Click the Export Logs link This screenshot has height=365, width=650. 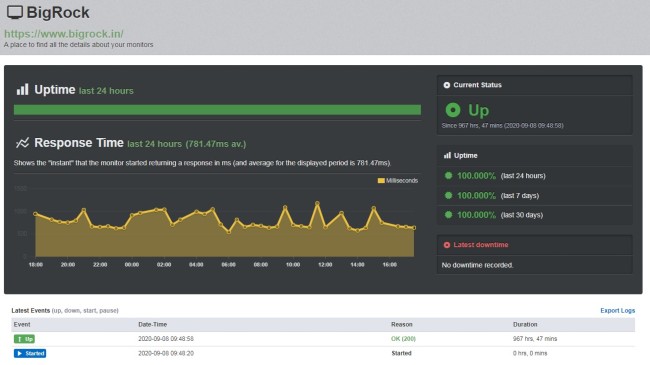(x=617, y=310)
